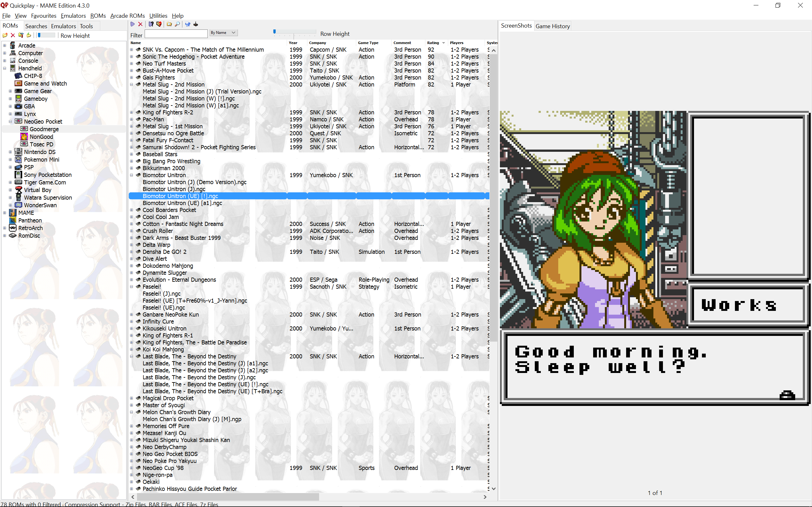Viewport: 812px width, 507px height.
Task: Expand the Gameboy system folder
Action: 10,99
